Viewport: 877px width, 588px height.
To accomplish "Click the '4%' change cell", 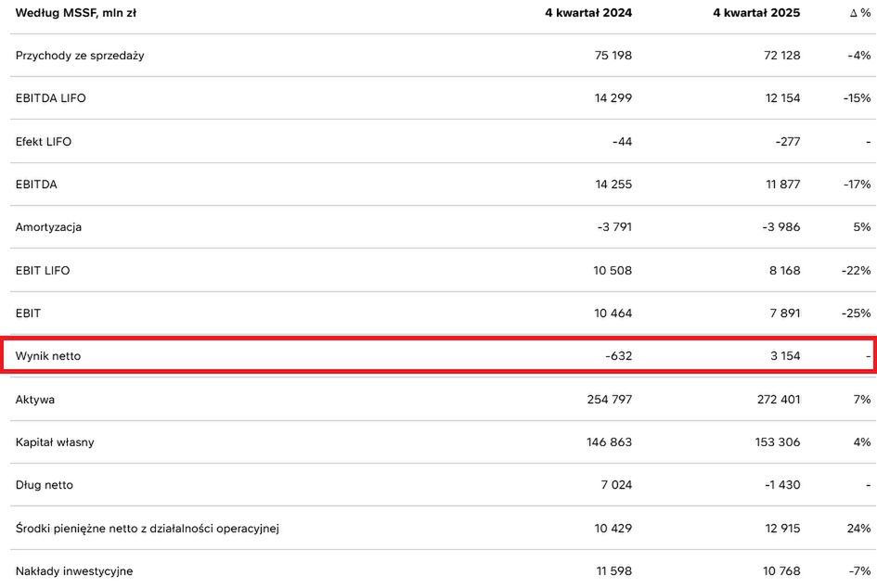I will click(x=862, y=442).
